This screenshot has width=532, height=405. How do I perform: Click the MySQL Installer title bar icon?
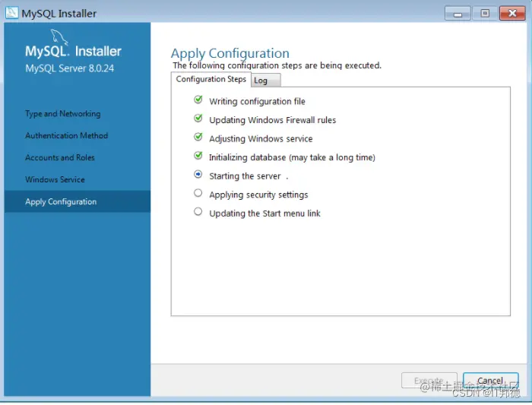[11, 13]
